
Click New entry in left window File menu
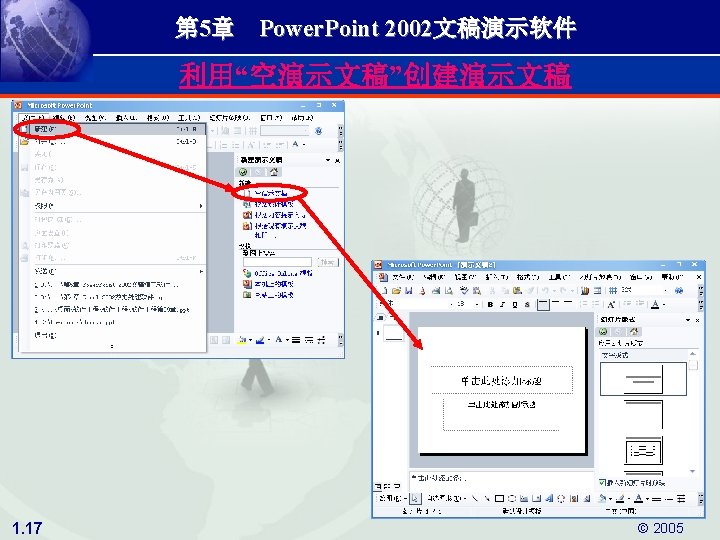(112, 129)
